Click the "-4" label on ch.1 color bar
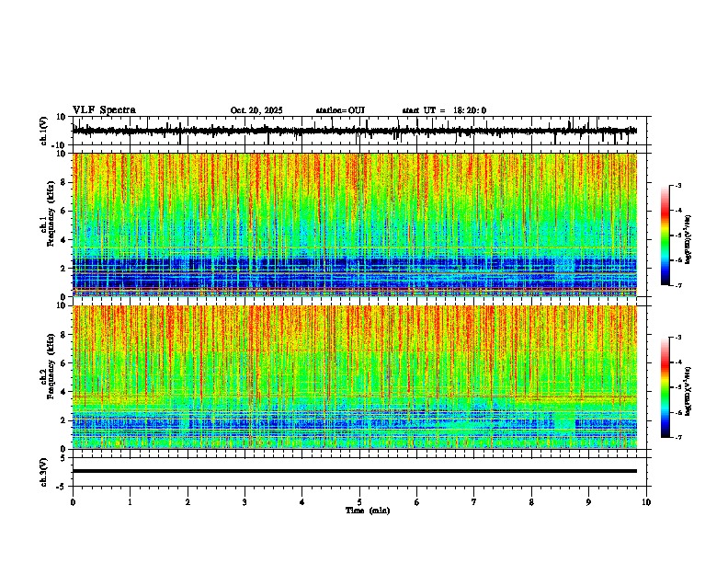 [x=677, y=211]
